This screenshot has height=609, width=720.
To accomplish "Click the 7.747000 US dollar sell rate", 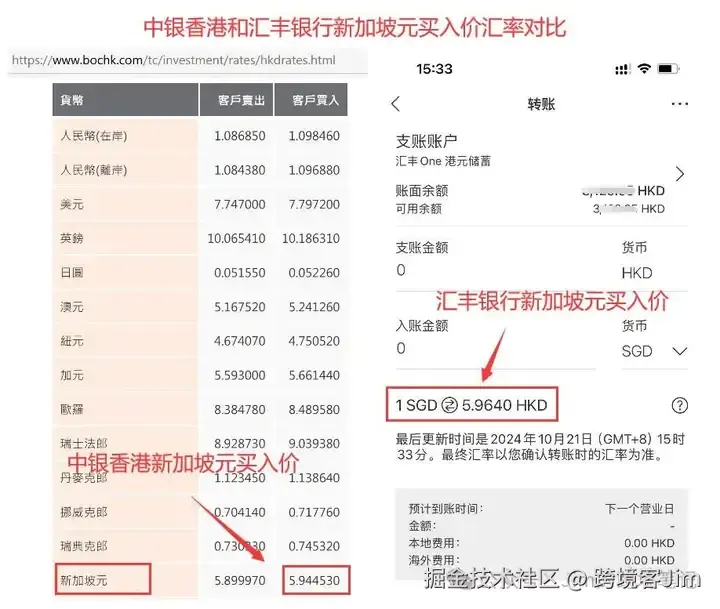I will [x=240, y=204].
